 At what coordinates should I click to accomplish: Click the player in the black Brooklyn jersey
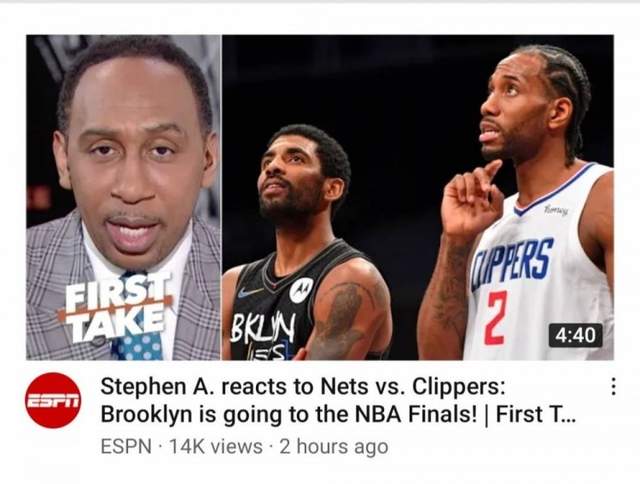[306, 243]
